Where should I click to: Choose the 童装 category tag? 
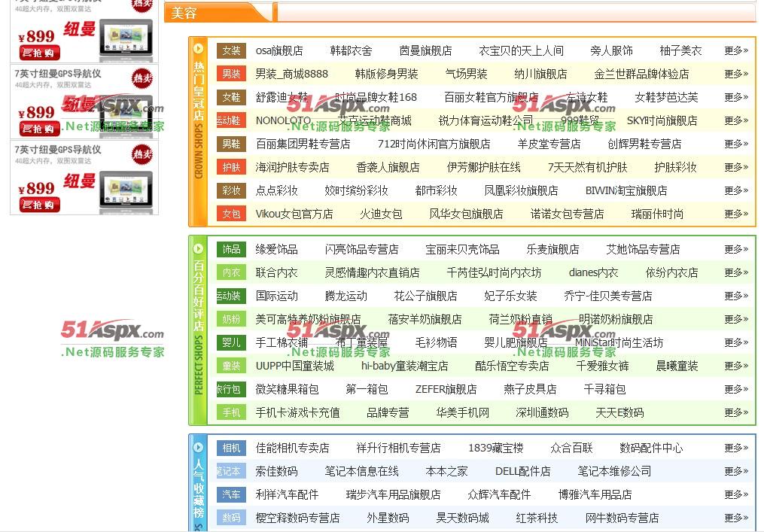231,366
